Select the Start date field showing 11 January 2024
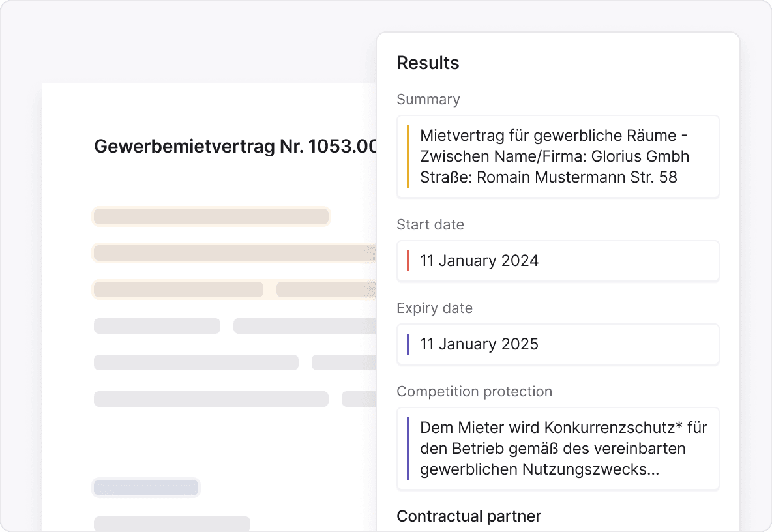772x532 pixels. 557,261
